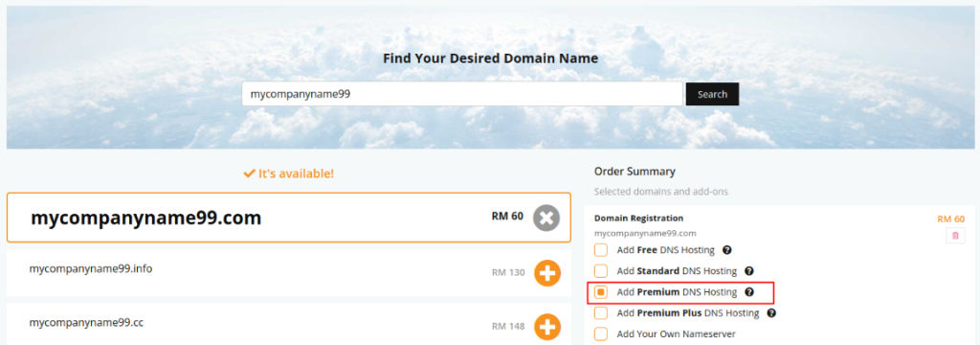
Task: Check the Add Premium Plus DNS Hosting box
Action: pos(601,312)
